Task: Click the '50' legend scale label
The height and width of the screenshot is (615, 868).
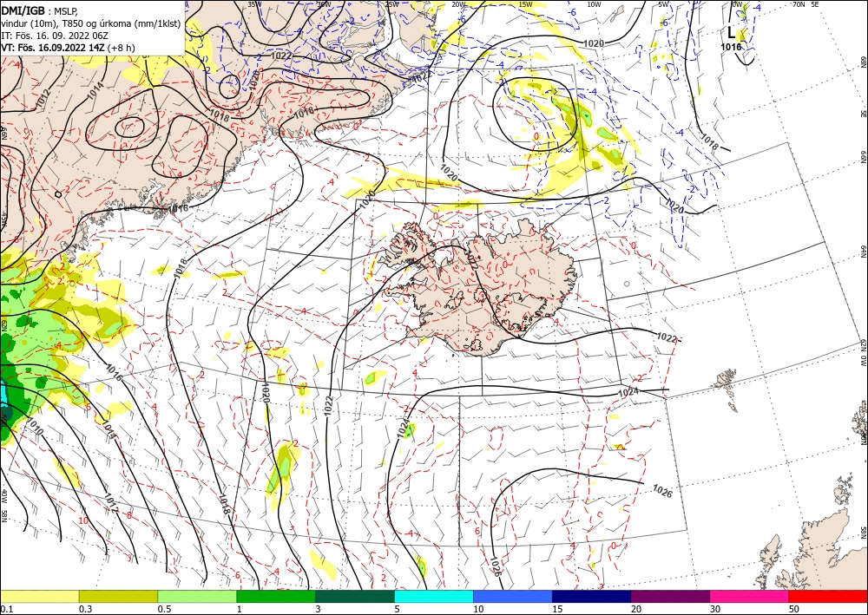Action: pos(794,609)
